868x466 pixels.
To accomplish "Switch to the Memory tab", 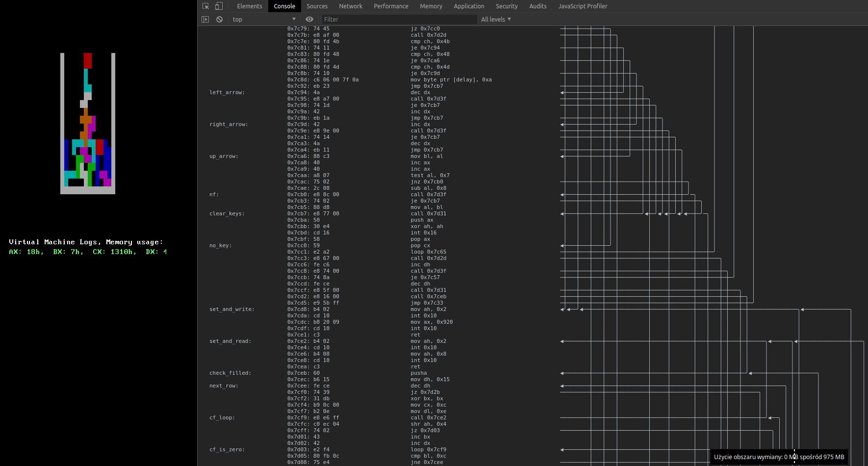I will point(431,6).
